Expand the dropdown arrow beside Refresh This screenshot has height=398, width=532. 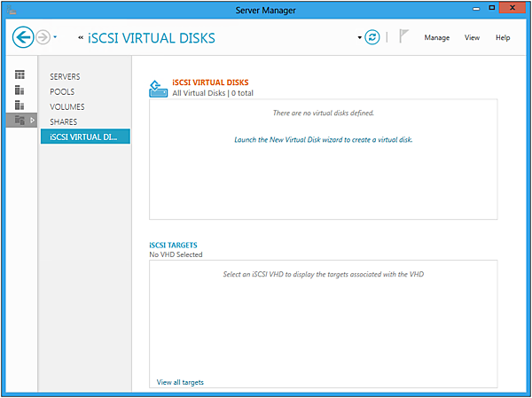tap(360, 38)
